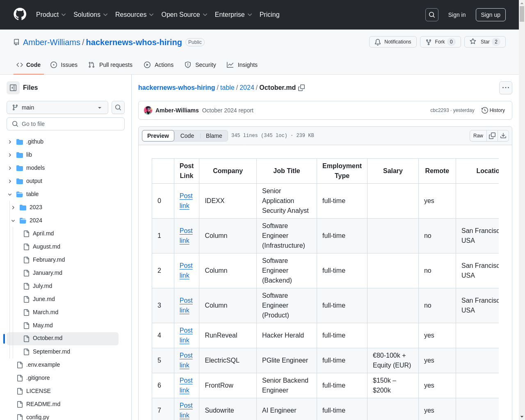Open the Enterprise menu

[233, 15]
